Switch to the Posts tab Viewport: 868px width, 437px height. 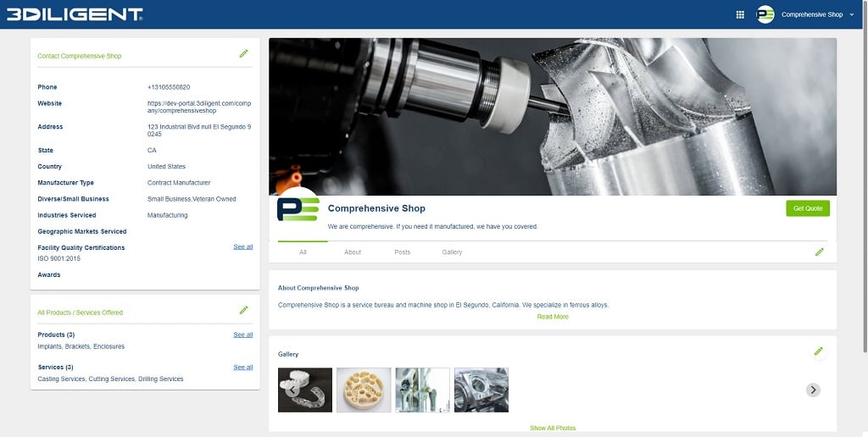click(x=402, y=252)
